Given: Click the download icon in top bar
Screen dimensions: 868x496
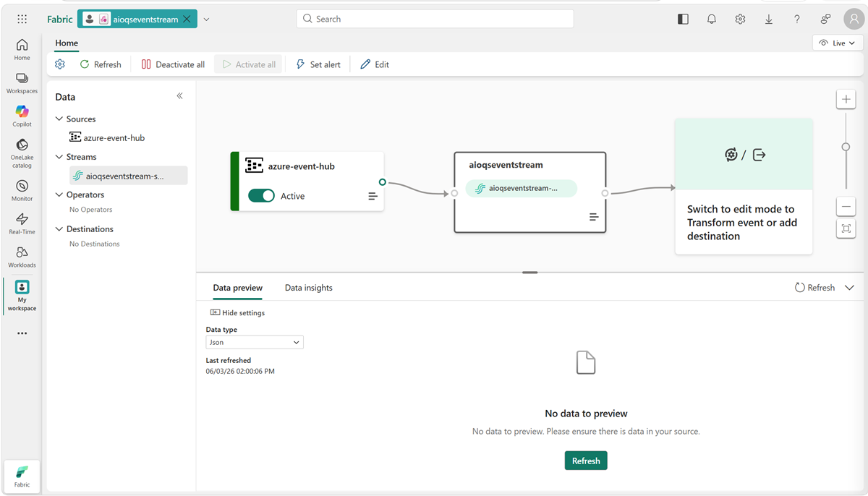Looking at the screenshot, I should [x=769, y=20].
